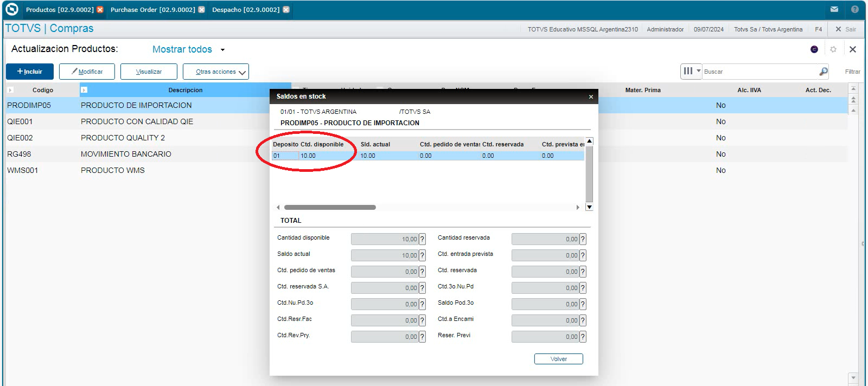
Task: Click the Visualizar button
Action: 149,72
